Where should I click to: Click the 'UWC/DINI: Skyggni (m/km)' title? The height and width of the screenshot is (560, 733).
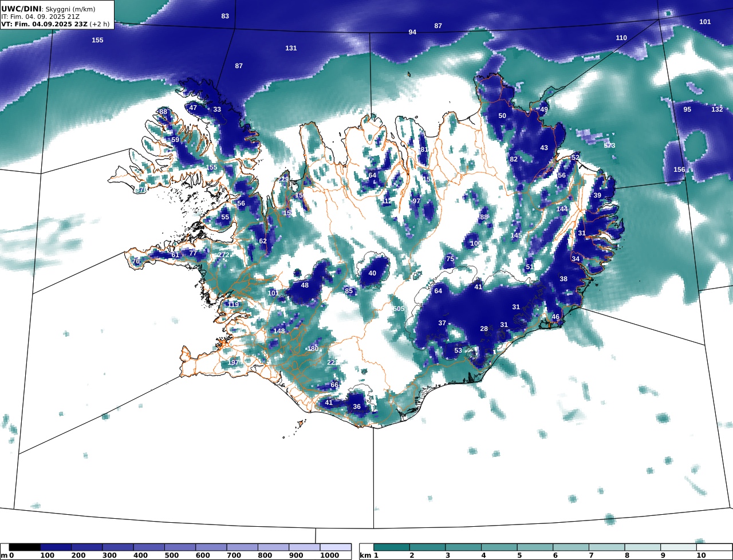coord(48,9)
